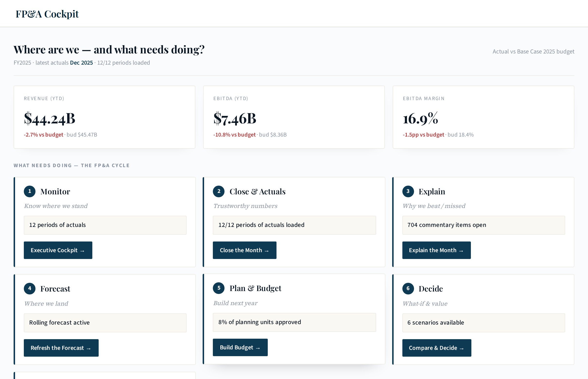588x379 pixels.
Task: Click the number 3 Explain step badge
Action: [x=408, y=191]
